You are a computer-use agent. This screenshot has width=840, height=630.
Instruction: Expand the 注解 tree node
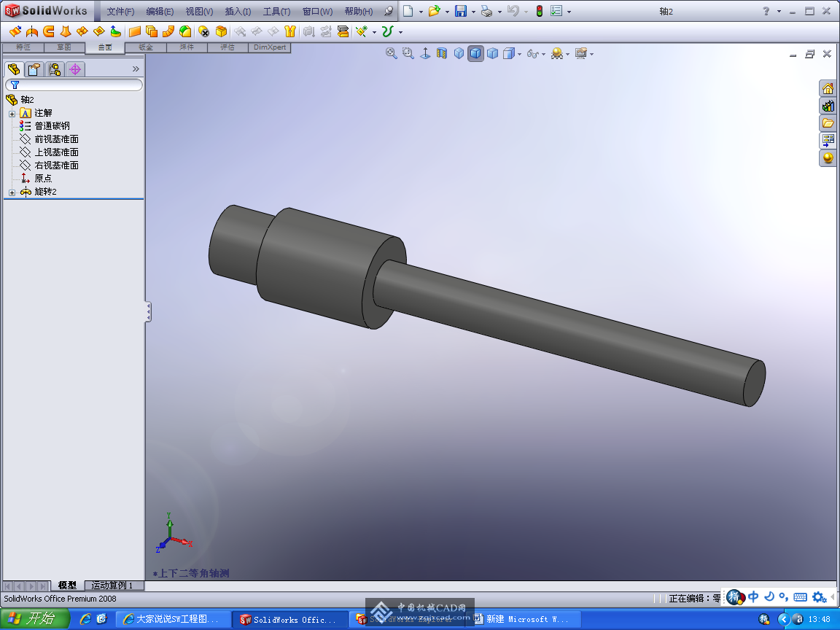tap(12, 114)
